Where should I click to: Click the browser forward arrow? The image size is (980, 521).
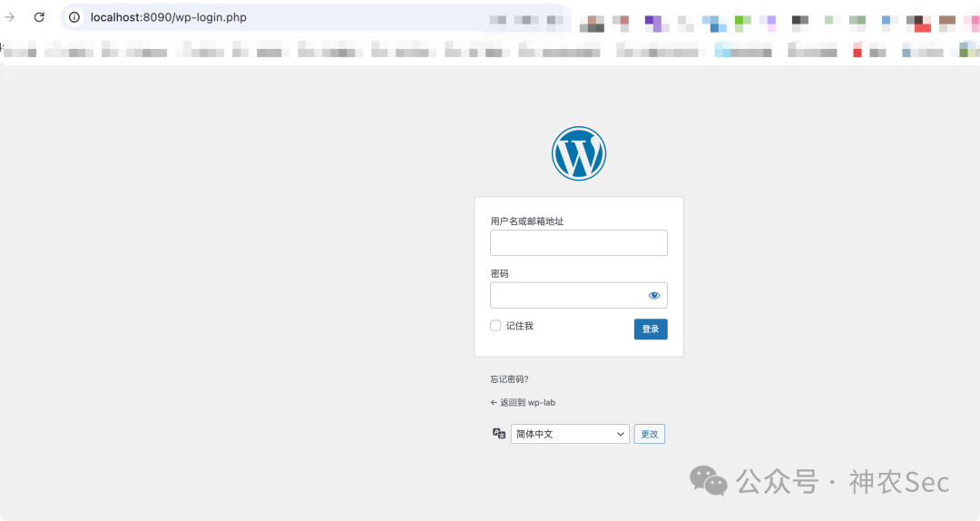9,17
